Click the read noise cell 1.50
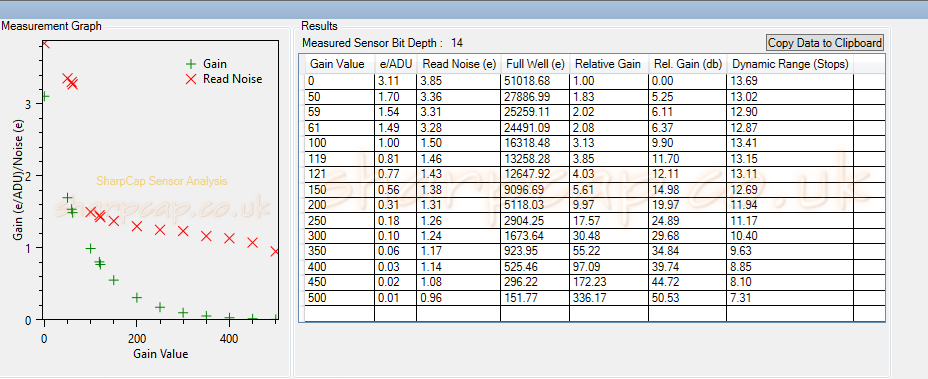928x379 pixels. tap(458, 143)
